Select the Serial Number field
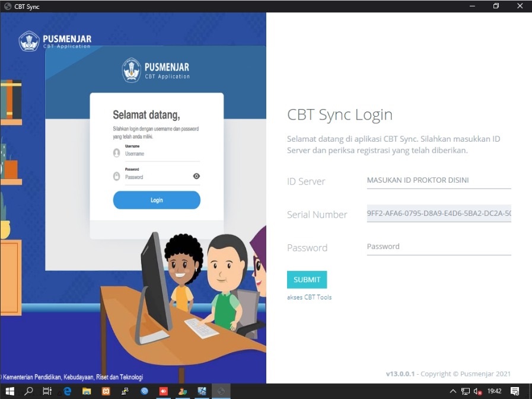Image resolution: width=532 pixels, height=399 pixels. [439, 213]
